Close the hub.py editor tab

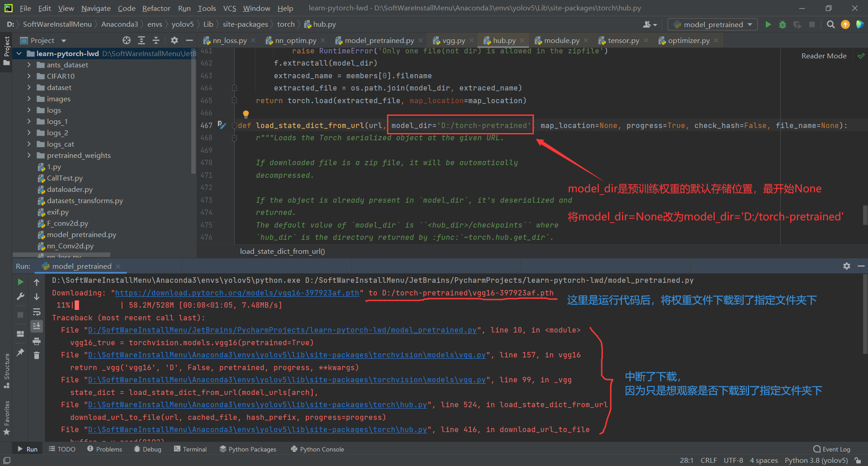522,40
